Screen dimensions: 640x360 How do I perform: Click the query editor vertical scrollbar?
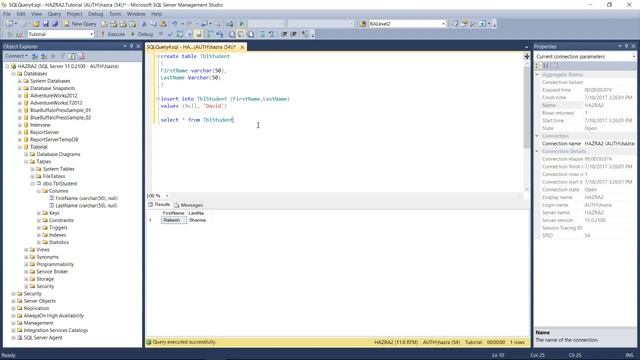(x=527, y=107)
